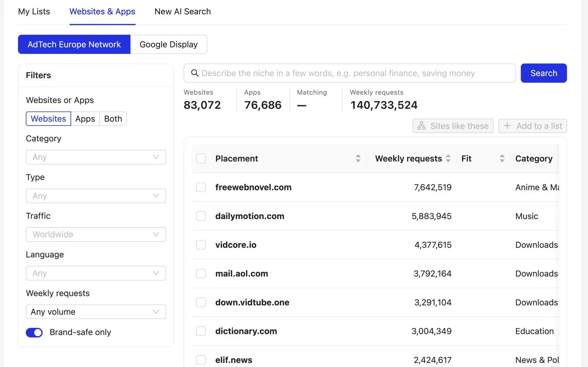Viewport: 588px width, 367px height.
Task: Check the down.vidtube.one row checkbox
Action: (x=201, y=303)
